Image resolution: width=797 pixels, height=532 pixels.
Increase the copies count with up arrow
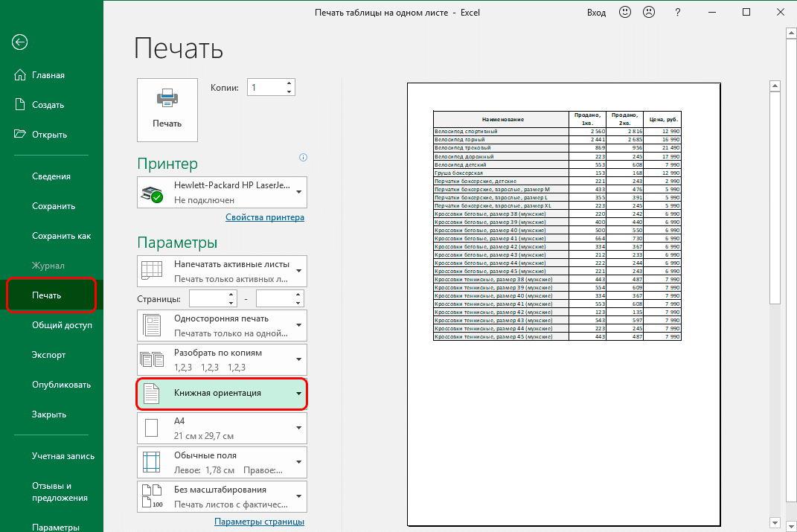289,83
